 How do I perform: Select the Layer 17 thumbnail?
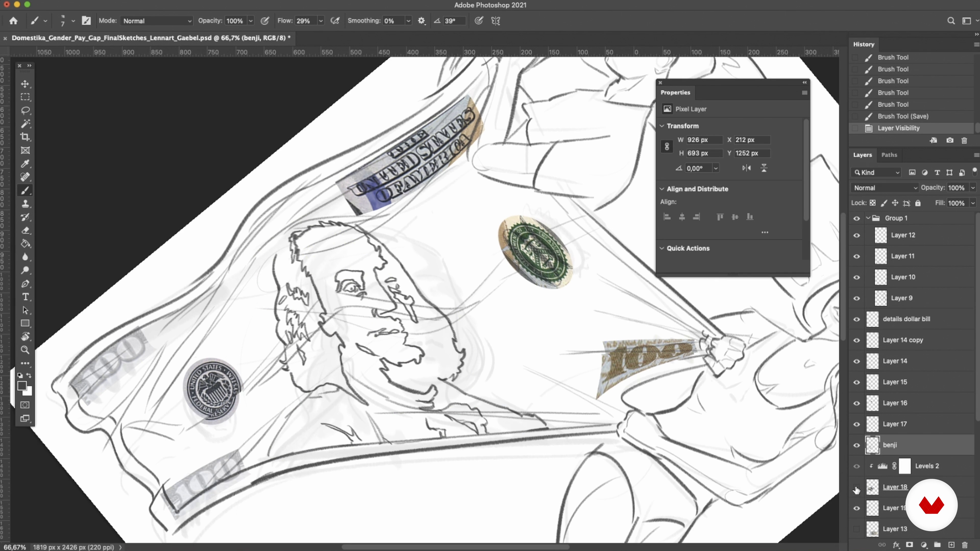(x=873, y=424)
